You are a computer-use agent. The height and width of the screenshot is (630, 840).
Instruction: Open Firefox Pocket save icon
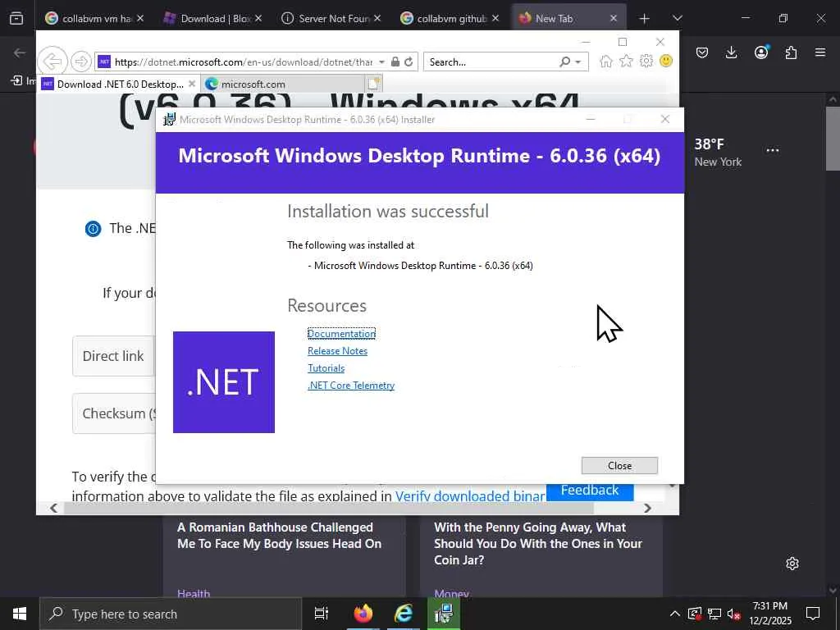coord(702,52)
